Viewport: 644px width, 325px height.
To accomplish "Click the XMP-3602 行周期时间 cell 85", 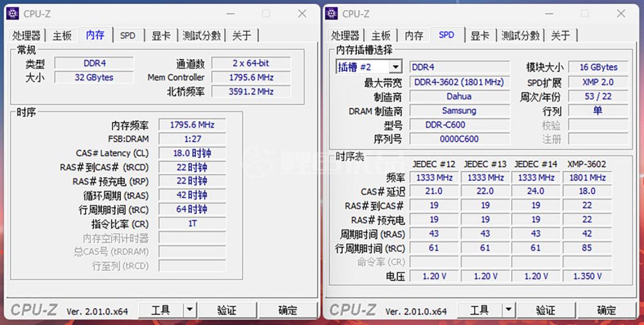I will 587,248.
